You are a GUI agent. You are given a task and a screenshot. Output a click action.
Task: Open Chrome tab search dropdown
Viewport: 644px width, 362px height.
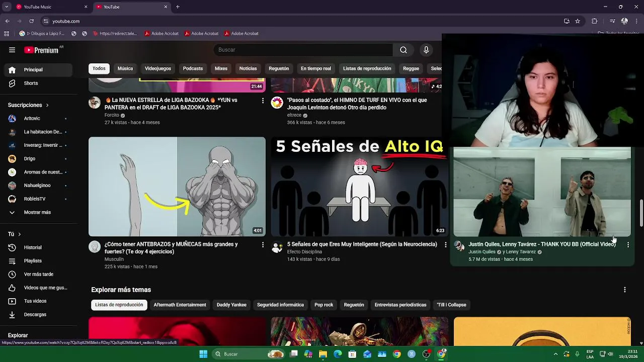(x=7, y=7)
